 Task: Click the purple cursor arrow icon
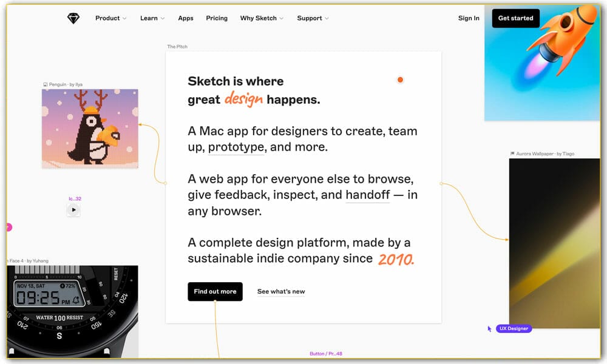(x=490, y=329)
